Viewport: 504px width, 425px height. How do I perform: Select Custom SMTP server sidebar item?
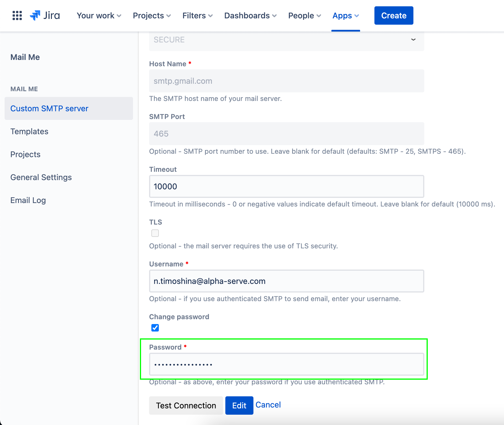pyautogui.click(x=49, y=108)
